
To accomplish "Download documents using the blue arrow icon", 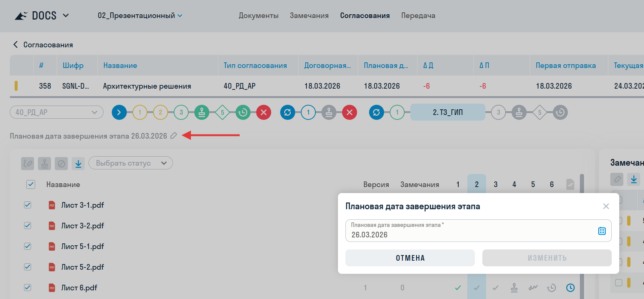I will (78, 163).
